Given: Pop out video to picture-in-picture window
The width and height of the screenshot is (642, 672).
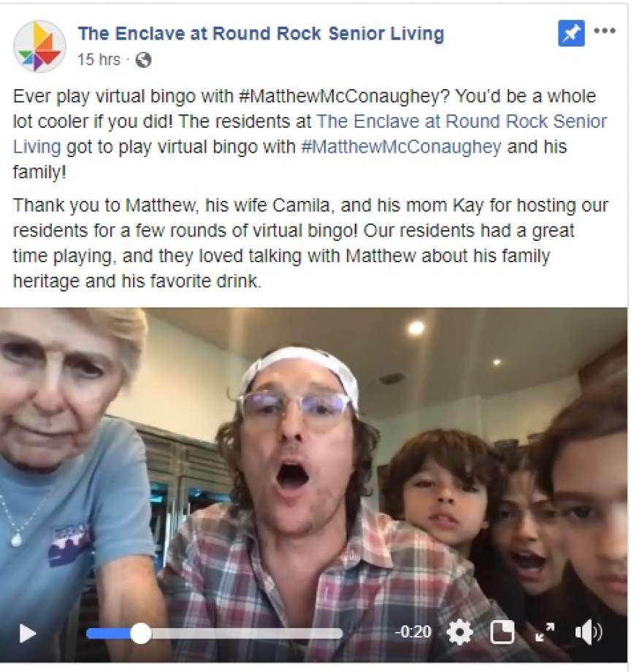Looking at the screenshot, I should 502,632.
